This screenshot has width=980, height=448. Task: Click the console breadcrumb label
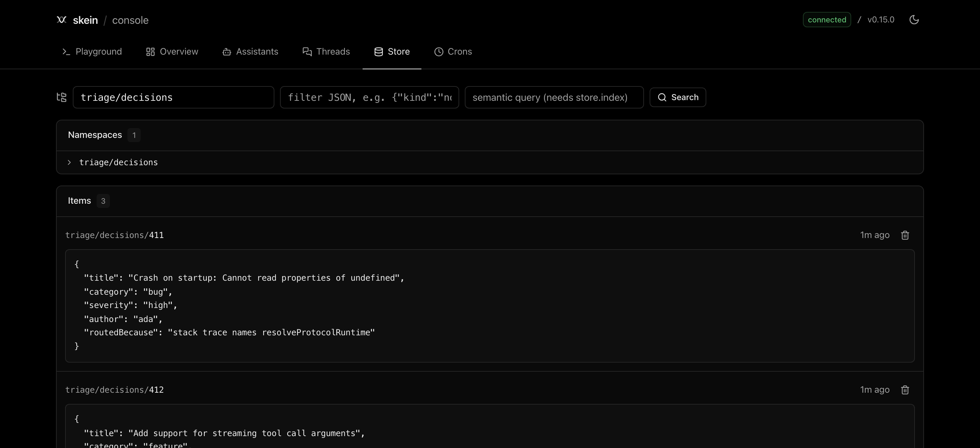(x=130, y=20)
